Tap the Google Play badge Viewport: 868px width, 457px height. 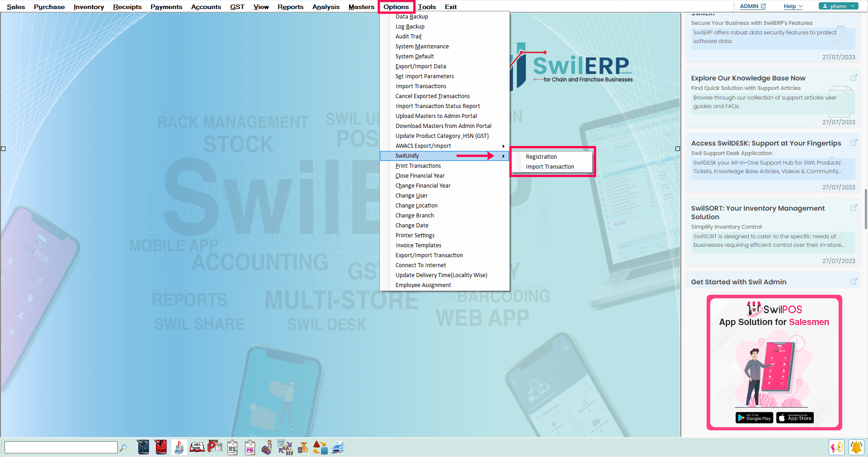(x=754, y=418)
